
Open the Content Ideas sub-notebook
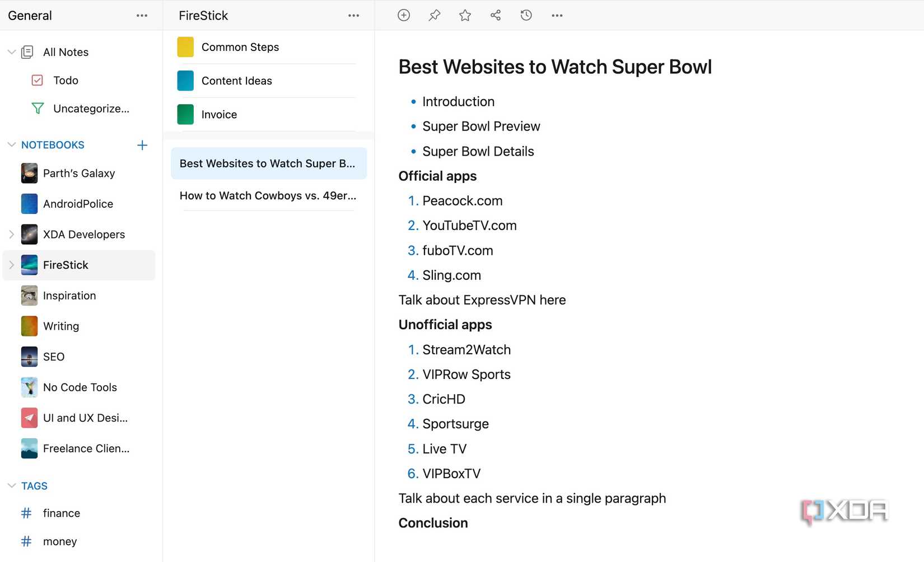[236, 81]
